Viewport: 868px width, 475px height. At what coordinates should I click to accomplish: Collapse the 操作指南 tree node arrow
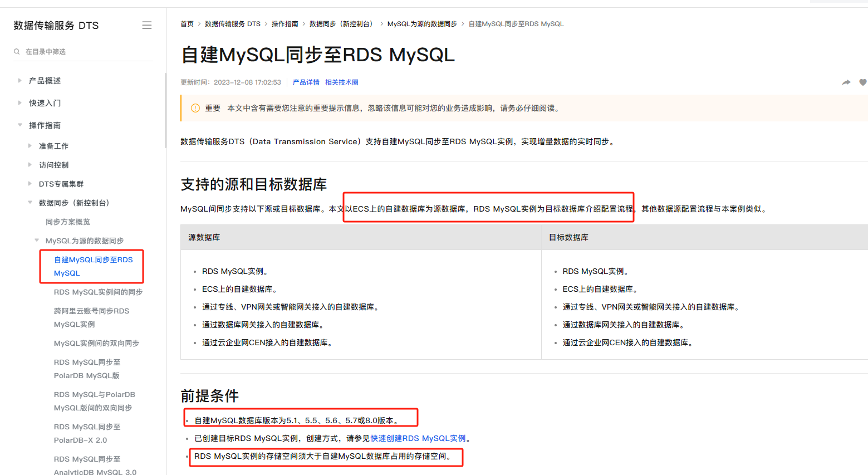pos(20,125)
